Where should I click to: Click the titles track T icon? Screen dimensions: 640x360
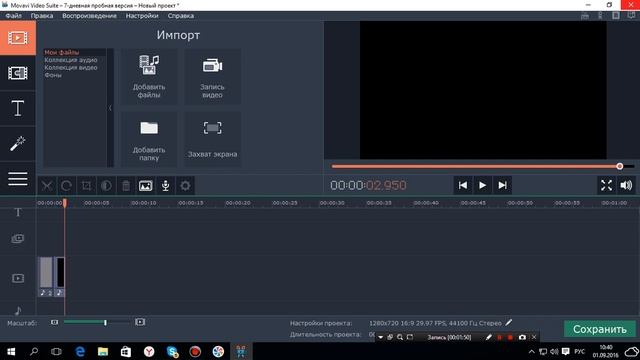(x=18, y=213)
